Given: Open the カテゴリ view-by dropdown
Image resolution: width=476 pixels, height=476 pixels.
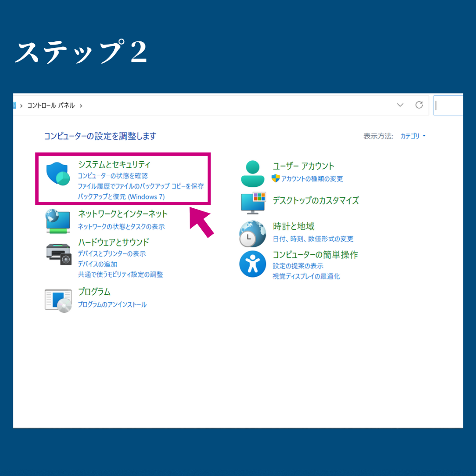Looking at the screenshot, I should coord(413,136).
